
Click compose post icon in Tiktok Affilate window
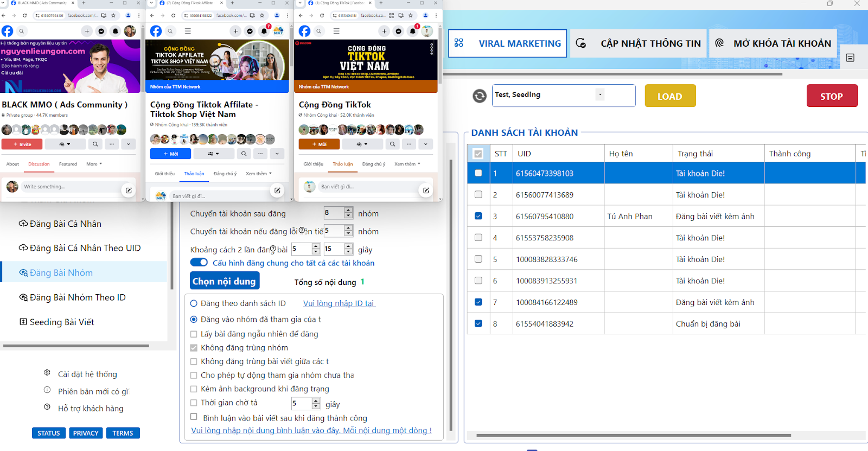277,190
